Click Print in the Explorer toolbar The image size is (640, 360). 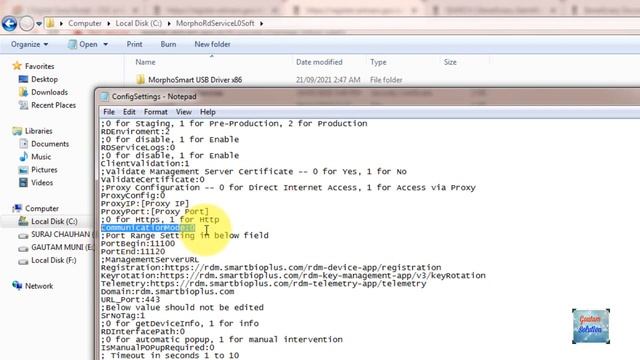(x=134, y=44)
